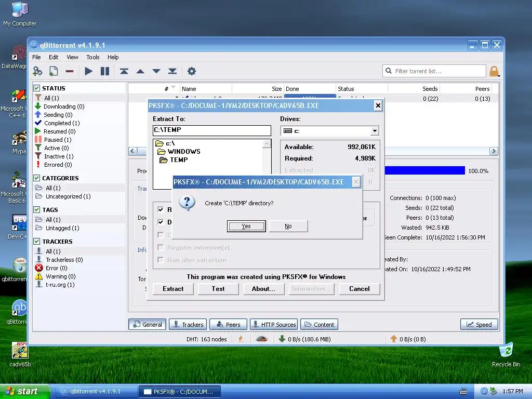The height and width of the screenshot is (399, 532).
Task: Click the Extract To path field
Action: point(212,130)
